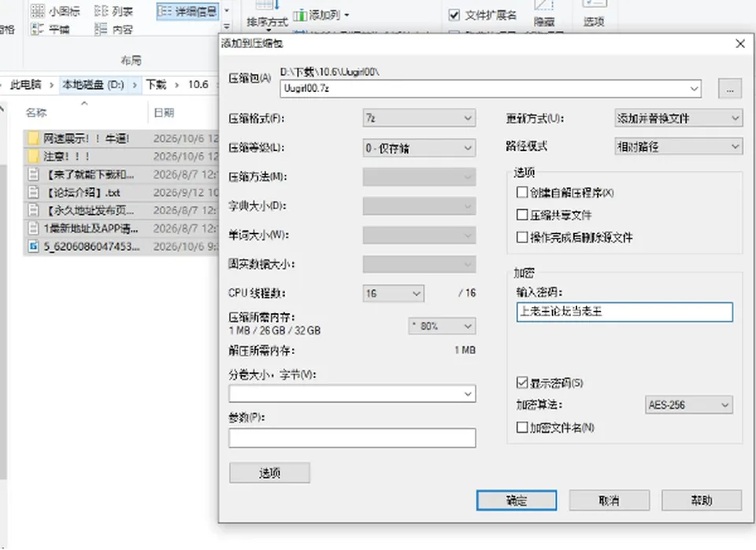Check the 压缩共享文件 box
Viewport: 756px width, 550px height.
tap(521, 215)
